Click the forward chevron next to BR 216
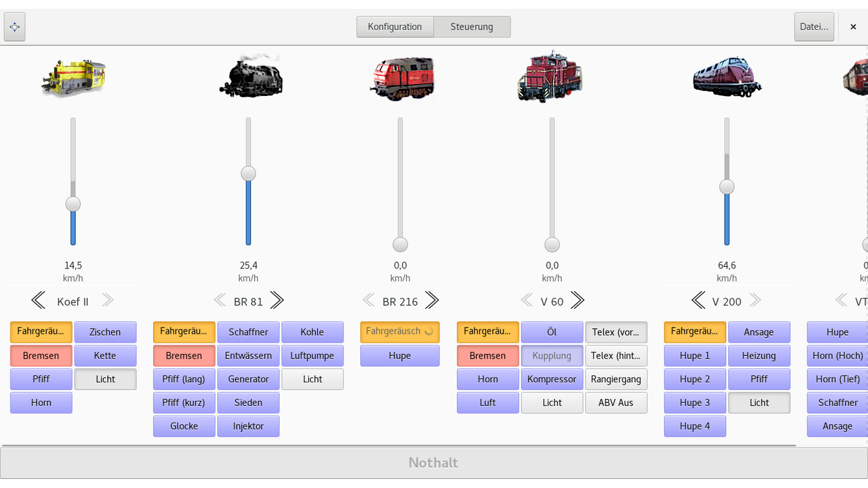Screen dimensions: 868x488 pyautogui.click(x=431, y=300)
